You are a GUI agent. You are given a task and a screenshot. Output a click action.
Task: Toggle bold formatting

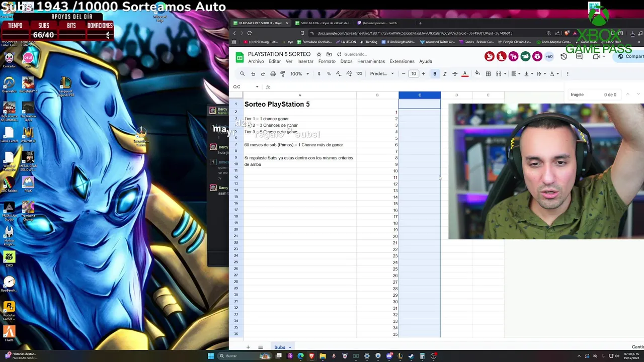click(435, 74)
